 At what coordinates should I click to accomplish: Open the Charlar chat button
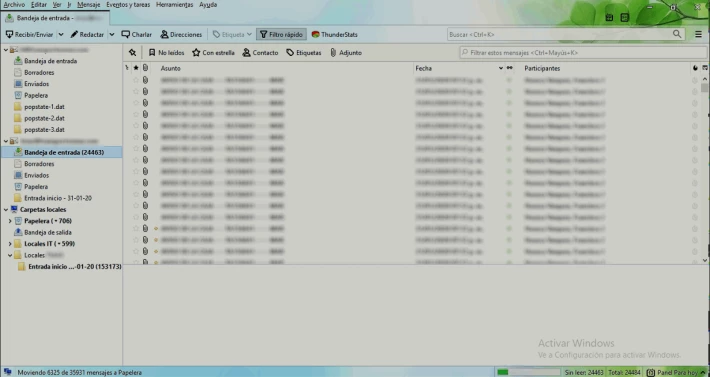point(136,34)
